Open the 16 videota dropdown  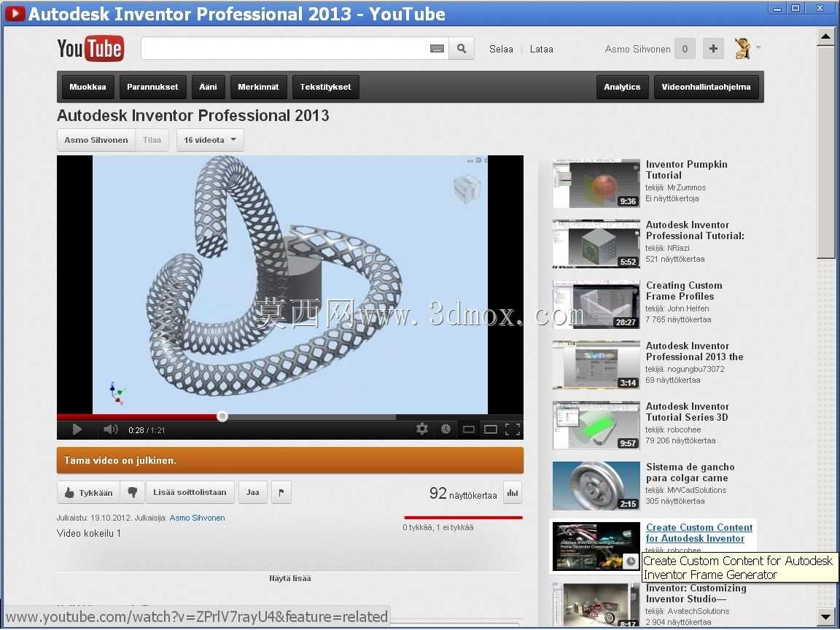click(210, 140)
